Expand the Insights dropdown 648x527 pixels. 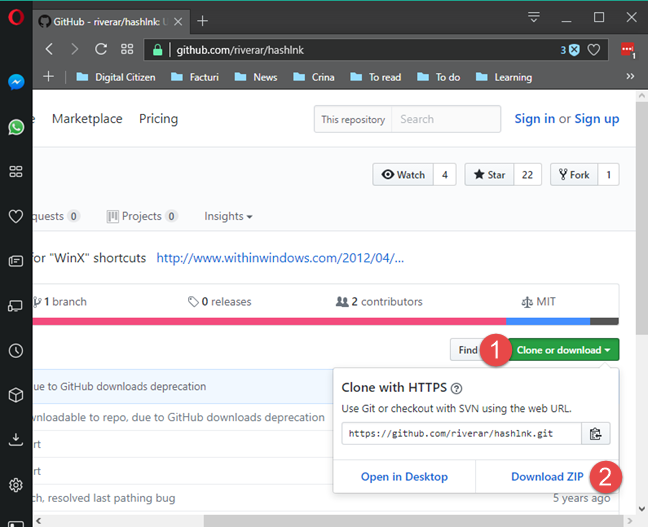228,216
